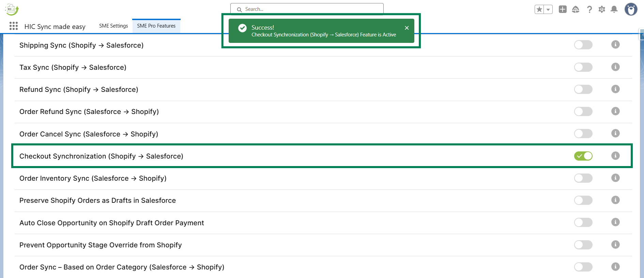Enable the Order Inventory Sync toggle
644x278 pixels.
point(583,178)
